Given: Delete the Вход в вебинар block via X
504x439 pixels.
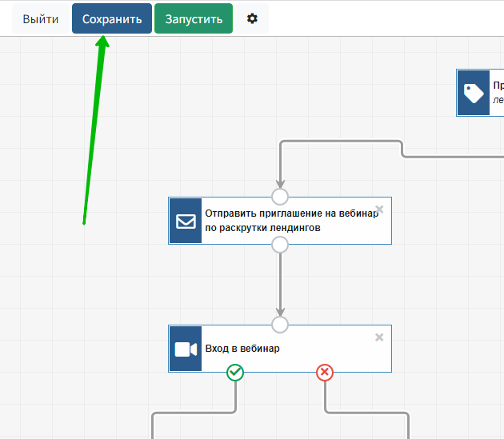Looking at the screenshot, I should pyautogui.click(x=379, y=337).
